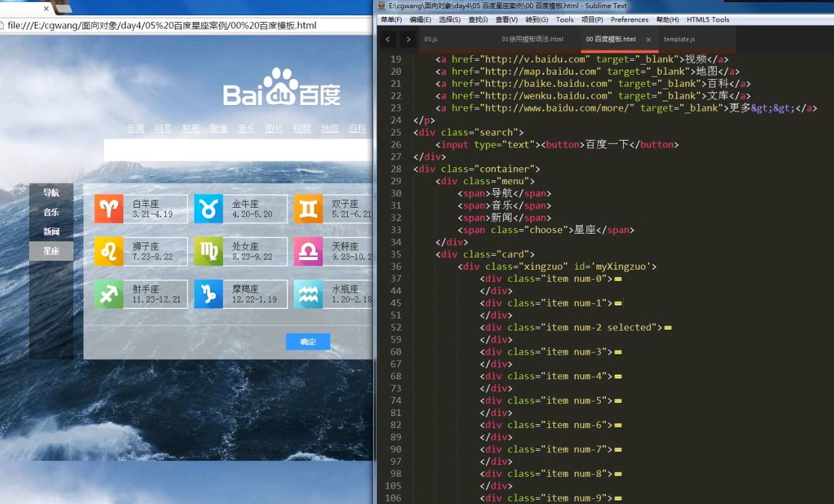Image resolution: width=834 pixels, height=504 pixels.
Task: Go to next tab with Sublime's right arrow
Action: click(x=408, y=39)
